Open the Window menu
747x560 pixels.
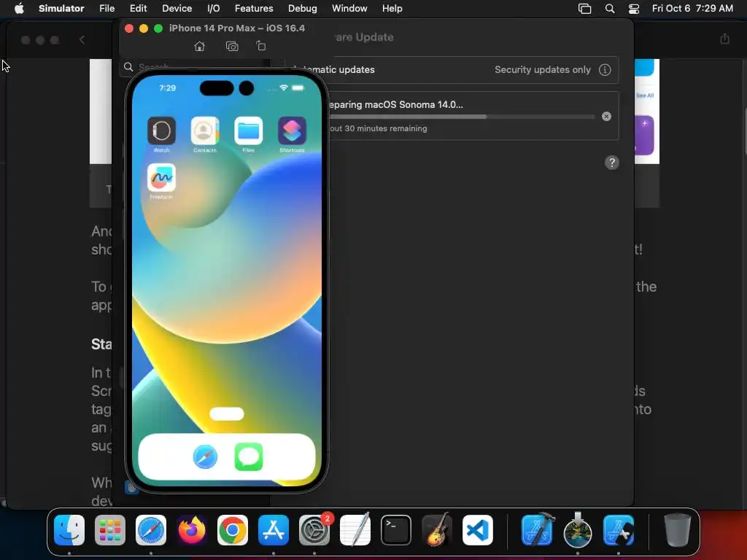[x=349, y=9]
